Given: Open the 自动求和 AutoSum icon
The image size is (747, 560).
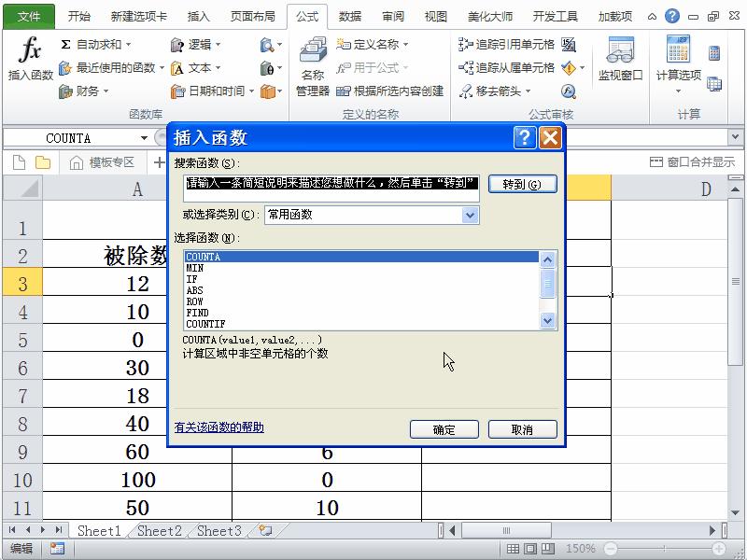Looking at the screenshot, I should click(65, 45).
